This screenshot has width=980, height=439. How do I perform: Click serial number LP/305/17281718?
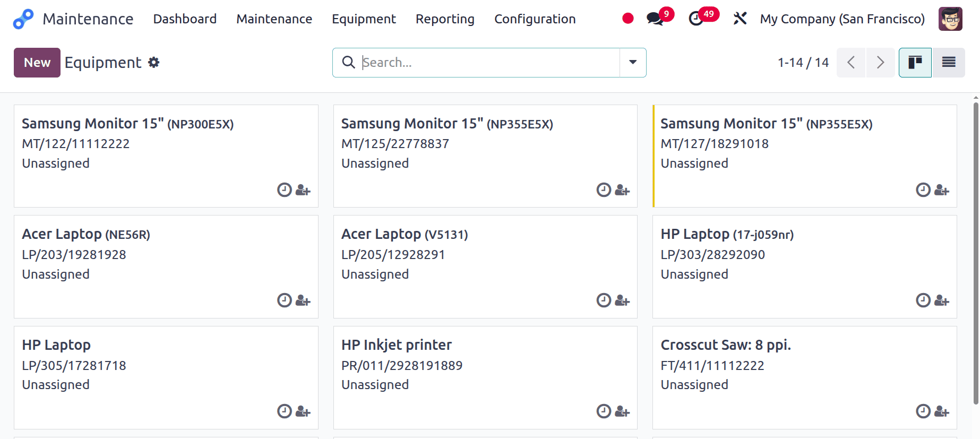coord(74,366)
